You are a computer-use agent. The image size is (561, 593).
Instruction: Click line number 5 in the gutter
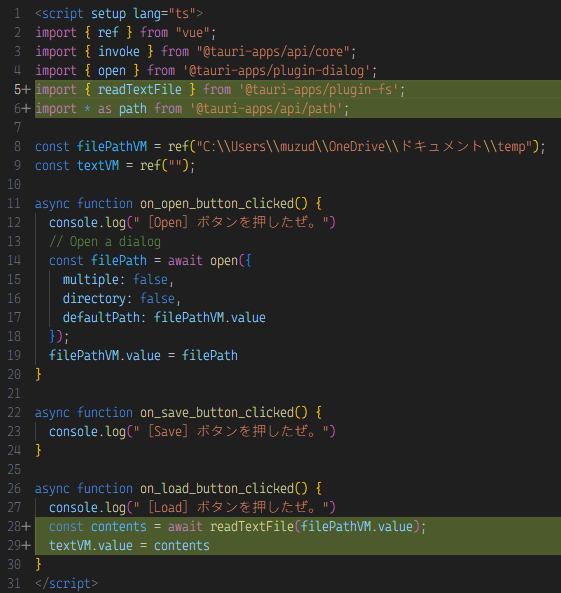(x=17, y=90)
